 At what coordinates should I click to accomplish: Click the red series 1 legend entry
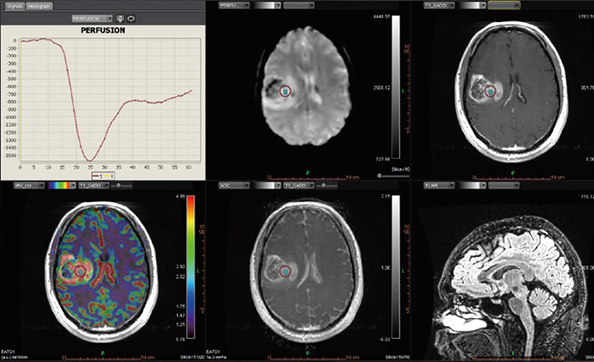pyautogui.click(x=97, y=176)
